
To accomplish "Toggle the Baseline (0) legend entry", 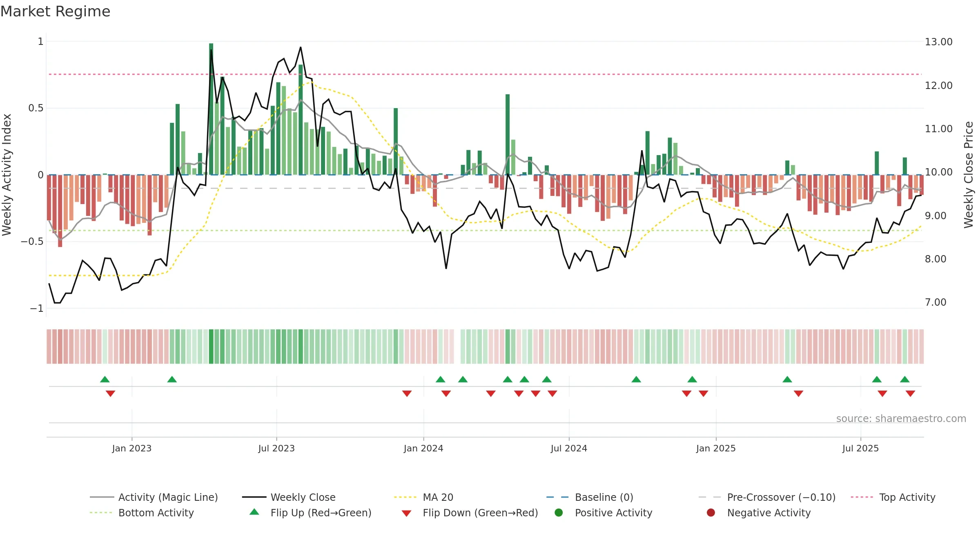I will coord(590,497).
